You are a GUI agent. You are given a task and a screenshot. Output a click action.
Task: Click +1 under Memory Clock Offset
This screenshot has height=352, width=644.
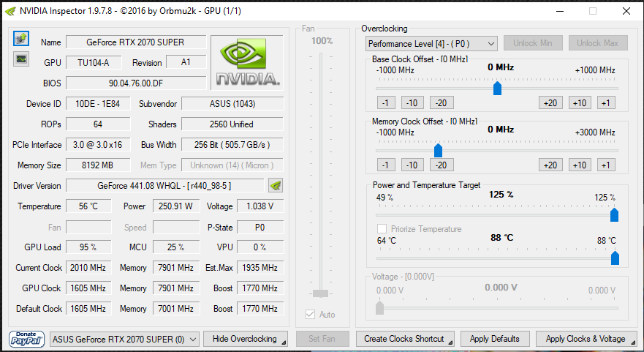point(606,165)
